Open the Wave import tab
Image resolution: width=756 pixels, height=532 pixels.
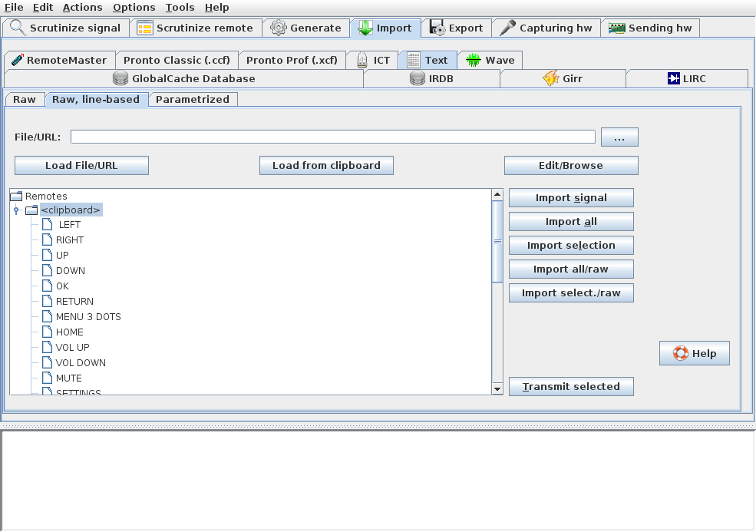[x=490, y=61]
